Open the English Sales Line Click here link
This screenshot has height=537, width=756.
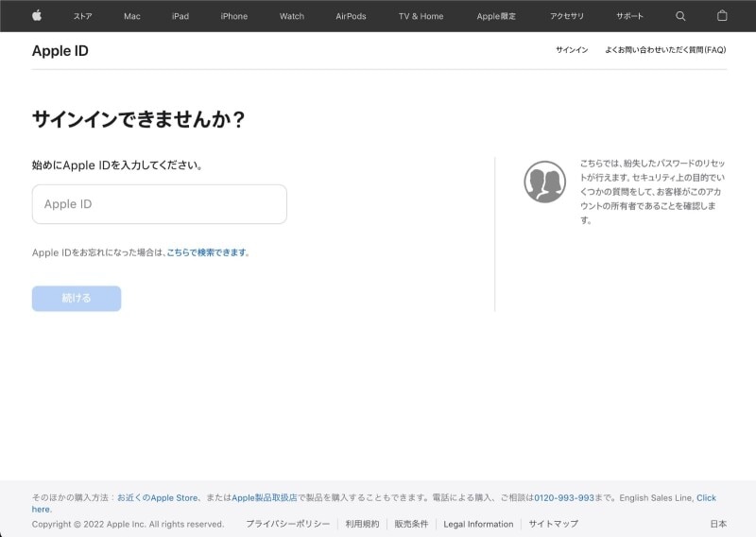tap(706, 497)
